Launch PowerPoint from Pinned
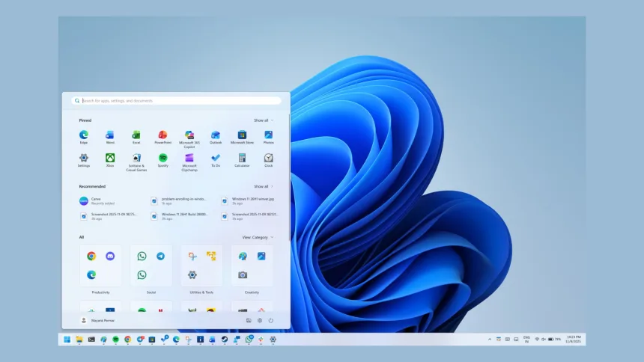This screenshot has height=362, width=644. point(163,137)
